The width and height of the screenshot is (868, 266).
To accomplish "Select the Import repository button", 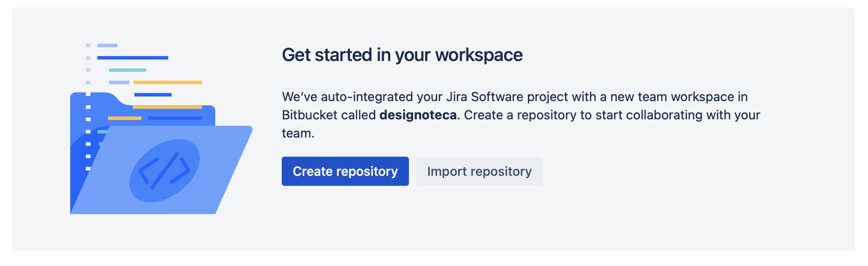I will pyautogui.click(x=479, y=171).
